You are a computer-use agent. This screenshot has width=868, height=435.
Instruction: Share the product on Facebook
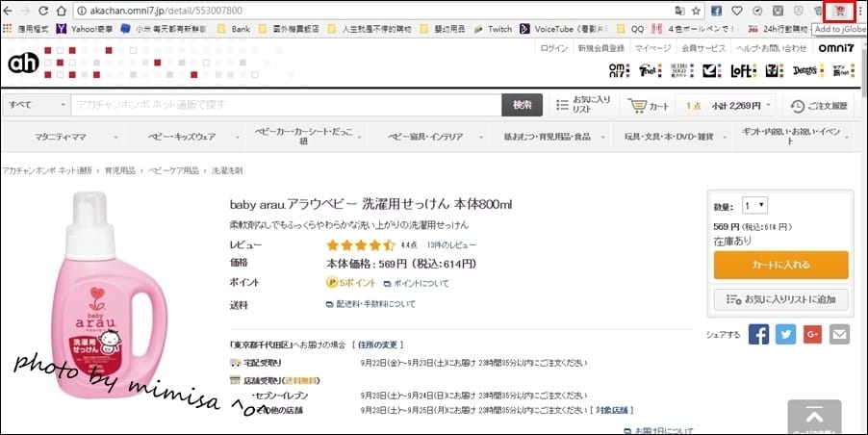758,334
